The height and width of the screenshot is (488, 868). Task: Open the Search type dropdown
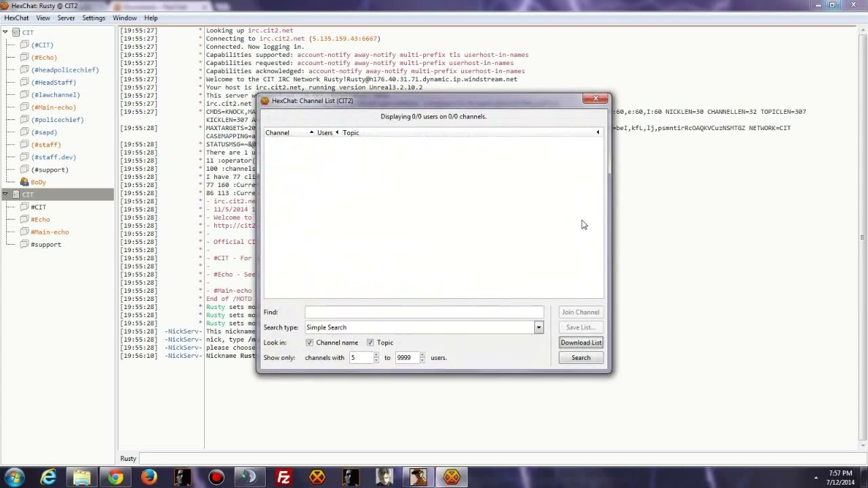[538, 328]
